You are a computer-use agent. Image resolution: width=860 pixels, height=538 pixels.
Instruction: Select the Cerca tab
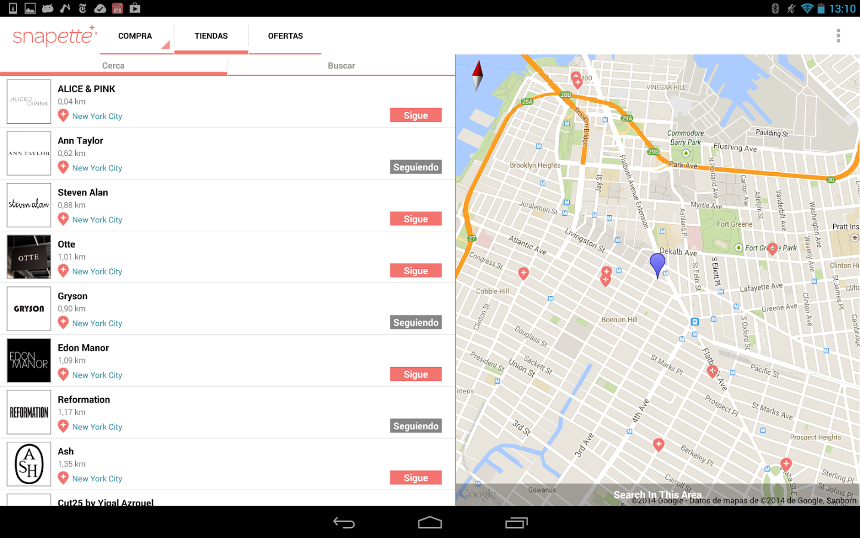click(113, 66)
